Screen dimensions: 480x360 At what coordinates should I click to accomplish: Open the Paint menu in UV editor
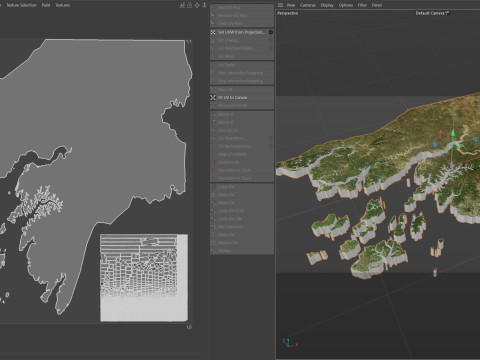pyautogui.click(x=46, y=5)
